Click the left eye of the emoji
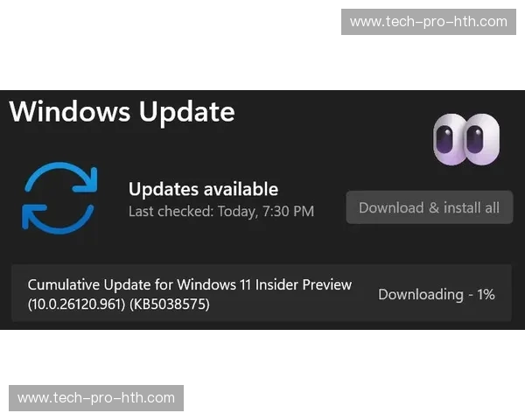This screenshot has height=420, width=525. pos(448,139)
